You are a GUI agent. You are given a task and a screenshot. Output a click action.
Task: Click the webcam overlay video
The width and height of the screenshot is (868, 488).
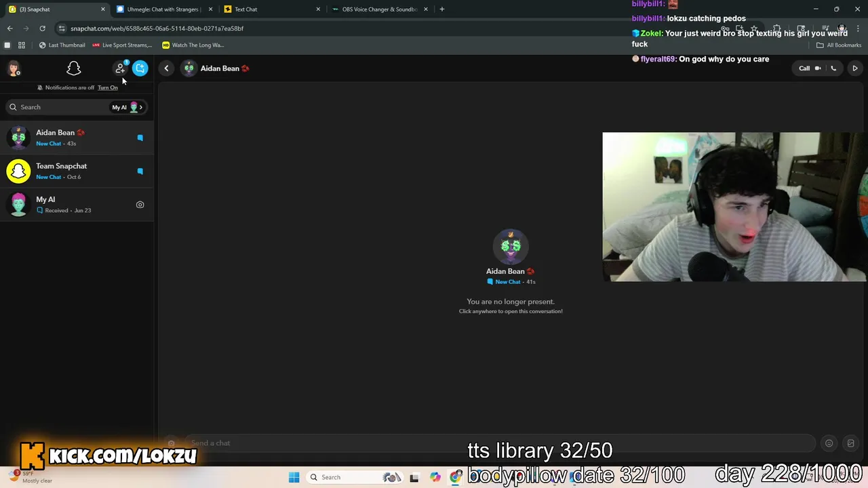point(734,207)
